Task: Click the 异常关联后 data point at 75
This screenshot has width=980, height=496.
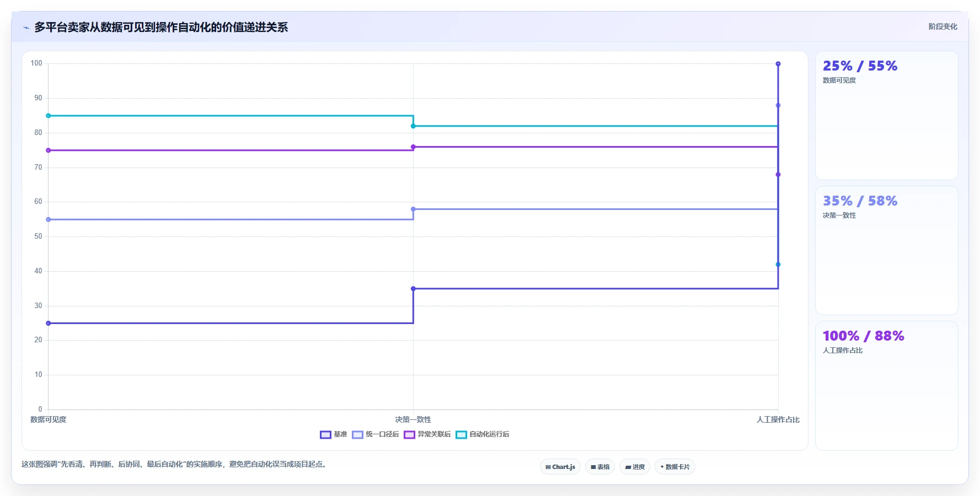Action: point(49,150)
